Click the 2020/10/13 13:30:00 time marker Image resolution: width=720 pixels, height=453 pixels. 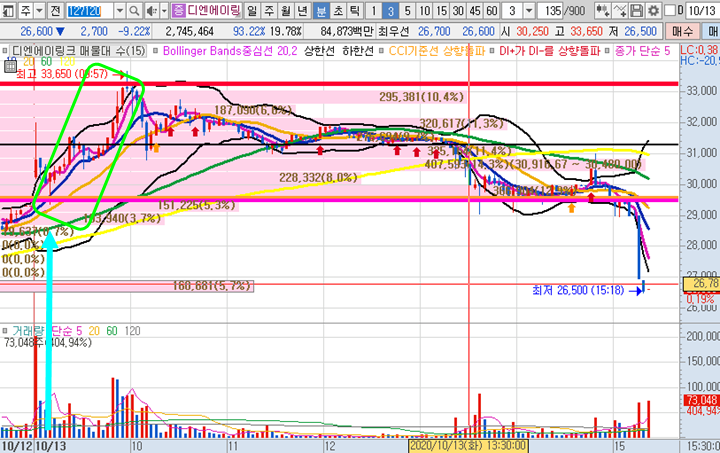tap(468, 446)
